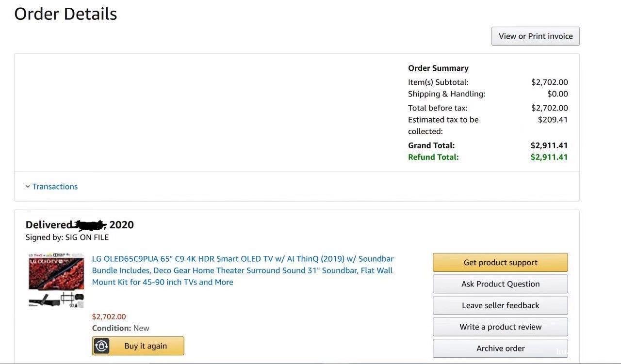Open the LG OLED TV product thumbnail
Screen dimensions: 621x364
tap(56, 281)
